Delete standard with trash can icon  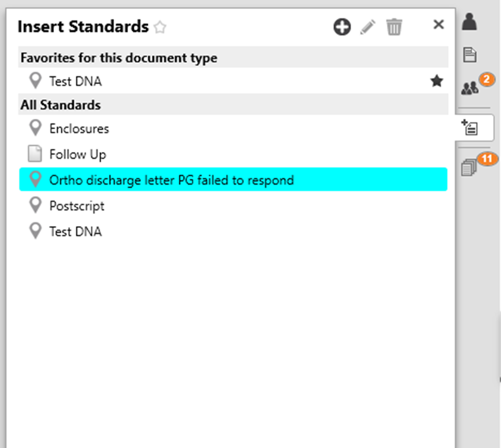[x=394, y=27]
